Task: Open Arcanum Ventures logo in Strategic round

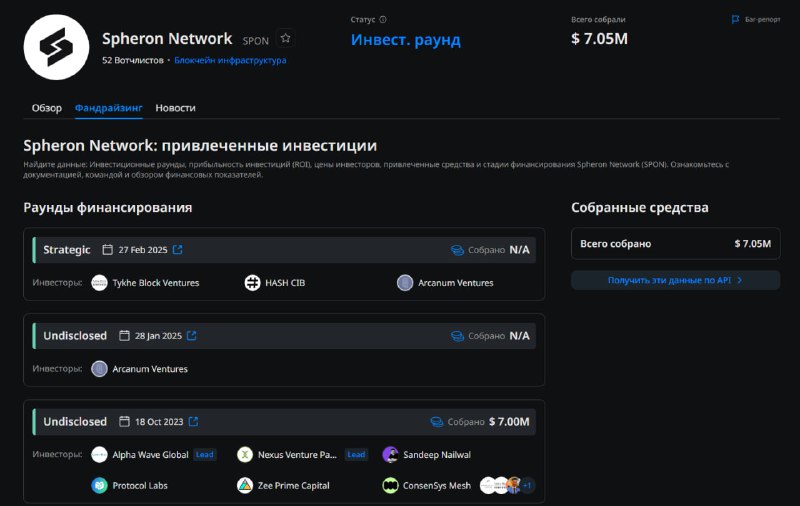Action: pos(405,283)
